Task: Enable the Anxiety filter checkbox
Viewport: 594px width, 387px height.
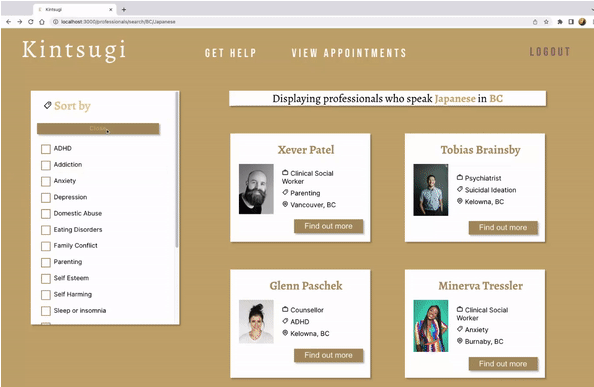Action: (46, 181)
